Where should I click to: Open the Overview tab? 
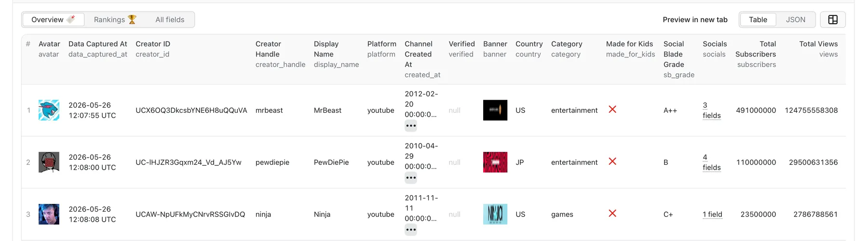click(53, 20)
